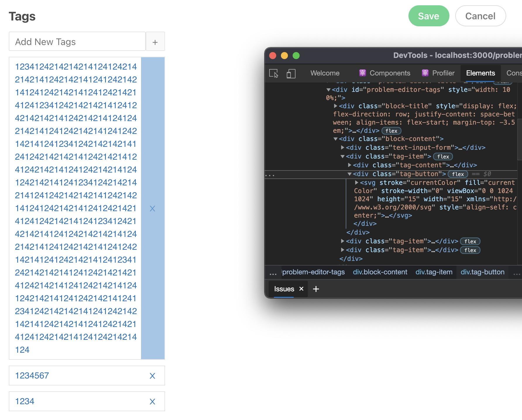This screenshot has width=522, height=420.
Task: Click the problem-editor-tags breadcrumb
Action: (313, 272)
